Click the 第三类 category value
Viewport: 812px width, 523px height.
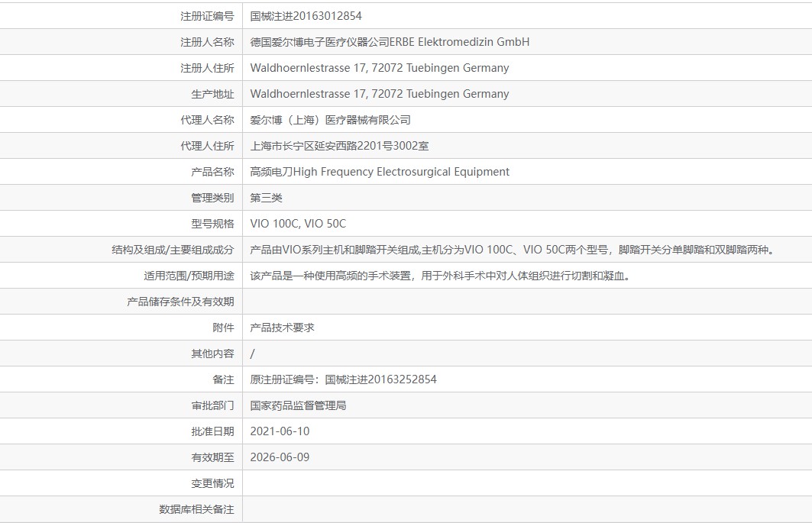(266, 198)
